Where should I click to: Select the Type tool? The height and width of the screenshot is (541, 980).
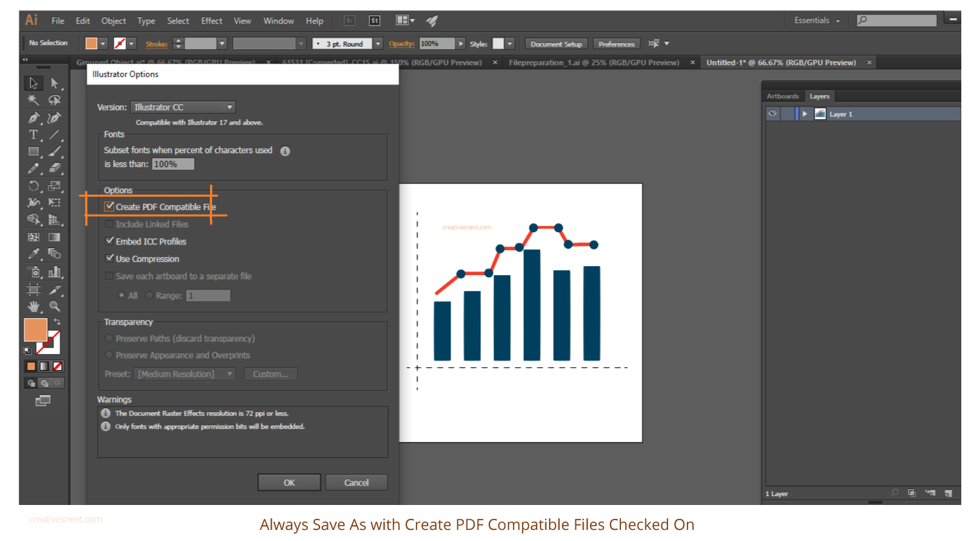[33, 134]
